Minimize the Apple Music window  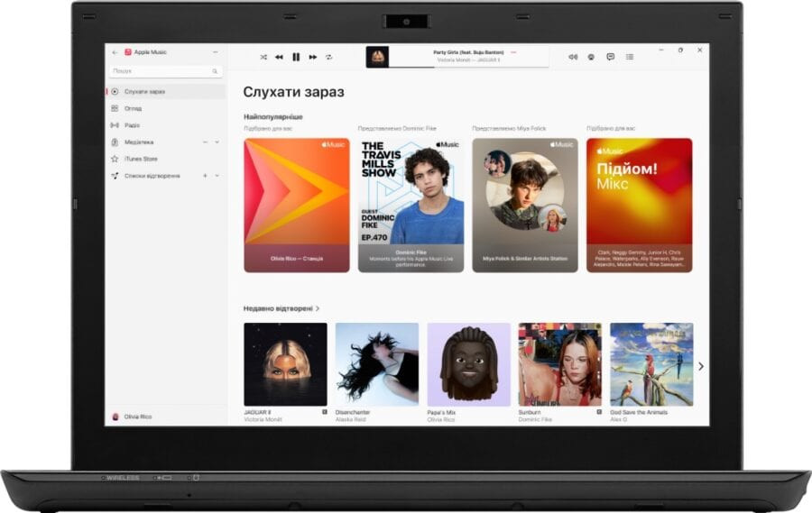661,50
